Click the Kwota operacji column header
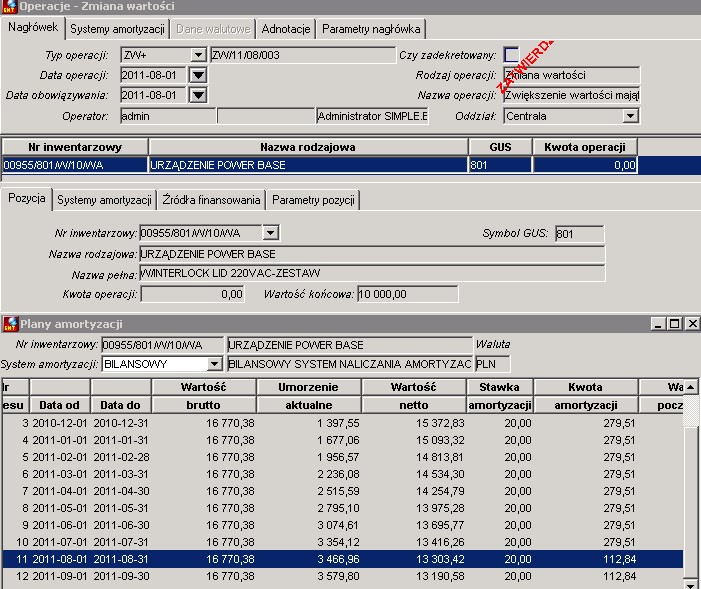This screenshot has height=589, width=701. [x=585, y=147]
